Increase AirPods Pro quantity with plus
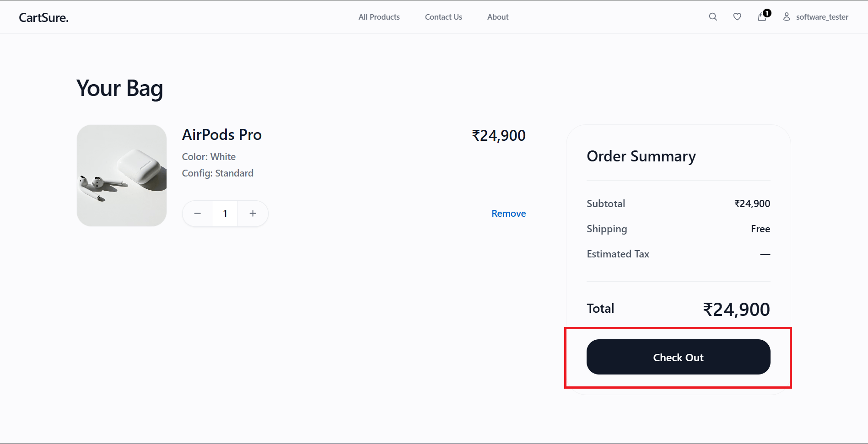868x444 pixels. (253, 214)
